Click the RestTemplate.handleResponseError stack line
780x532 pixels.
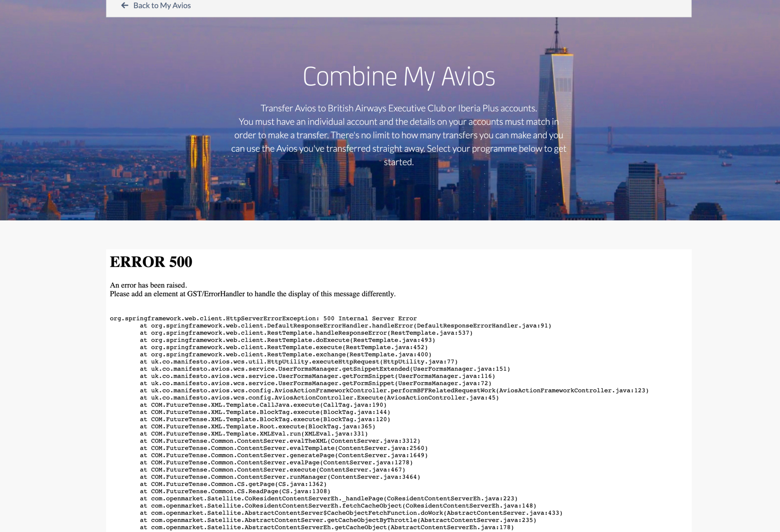pyautogui.click(x=306, y=333)
